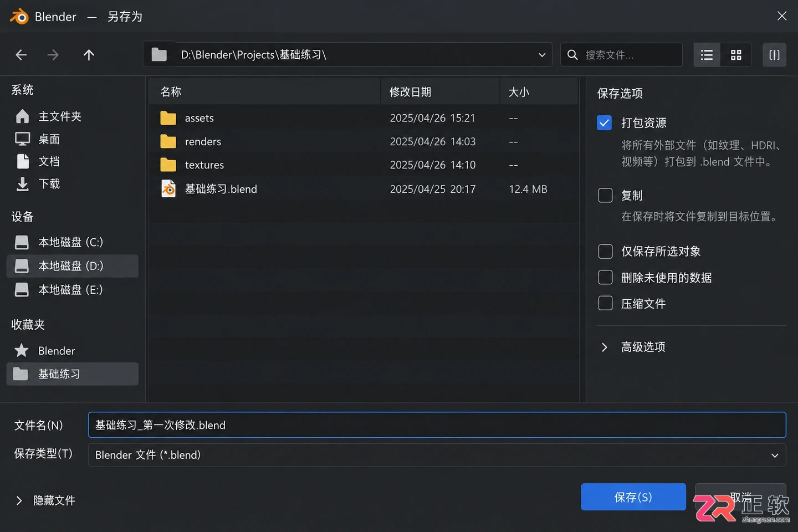Click the search magnifier icon
Image resolution: width=798 pixels, height=532 pixels.
(573, 55)
